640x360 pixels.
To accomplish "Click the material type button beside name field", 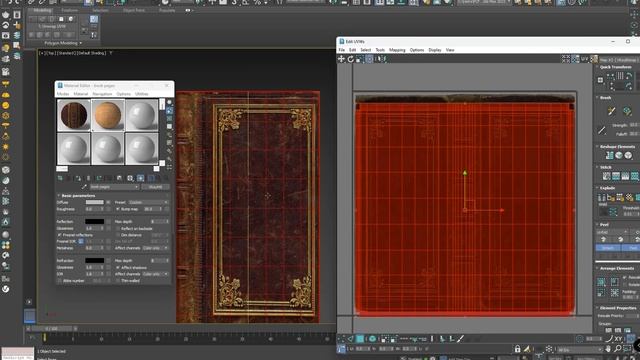I will pos(156,187).
